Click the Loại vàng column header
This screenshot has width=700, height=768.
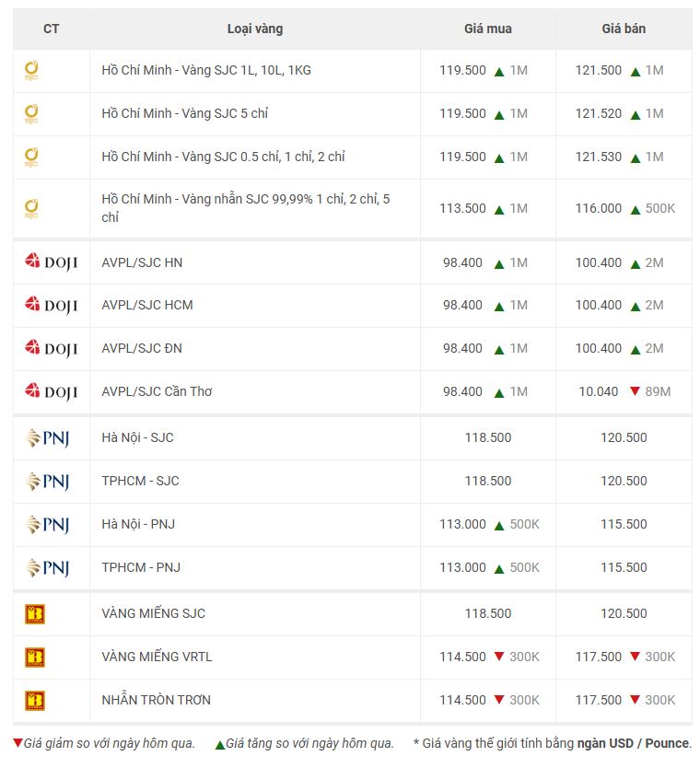point(255,29)
